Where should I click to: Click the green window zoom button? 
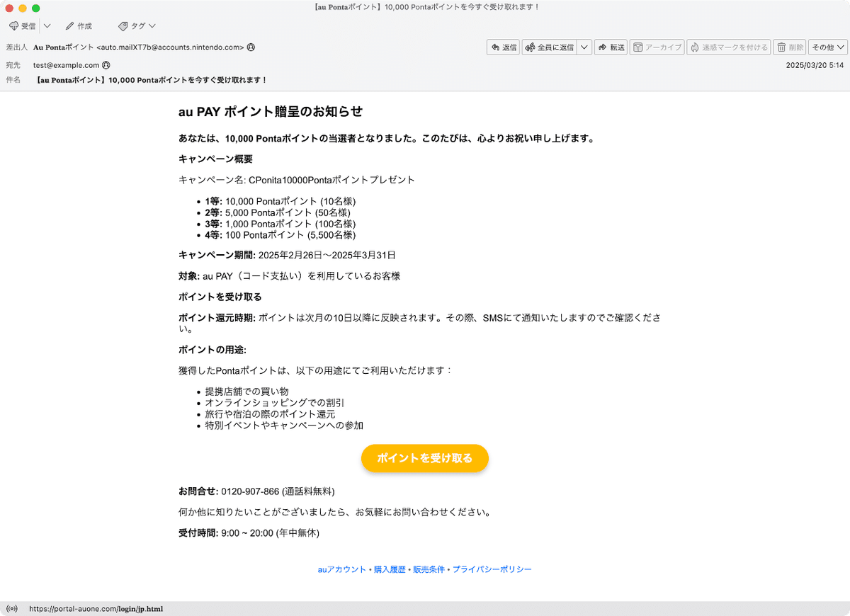coord(36,8)
